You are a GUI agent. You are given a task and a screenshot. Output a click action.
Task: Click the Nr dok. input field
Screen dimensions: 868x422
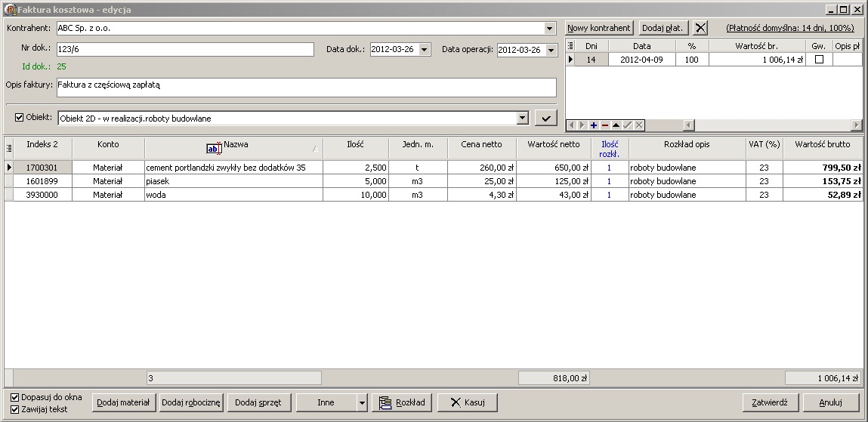click(185, 49)
